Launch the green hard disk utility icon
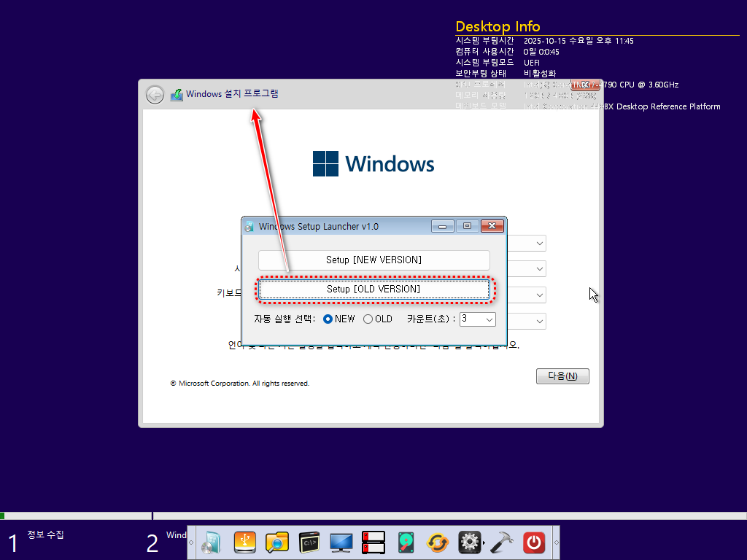 tap(406, 542)
